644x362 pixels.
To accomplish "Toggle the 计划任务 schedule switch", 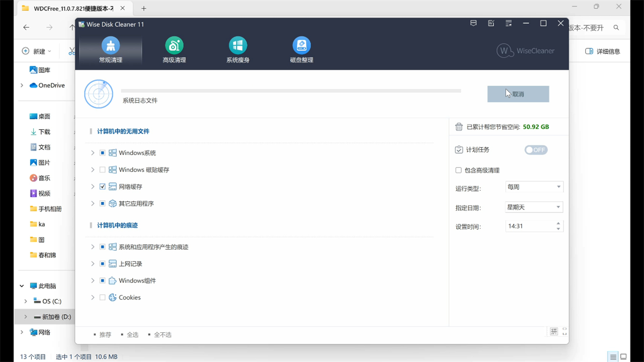I will coord(536,150).
